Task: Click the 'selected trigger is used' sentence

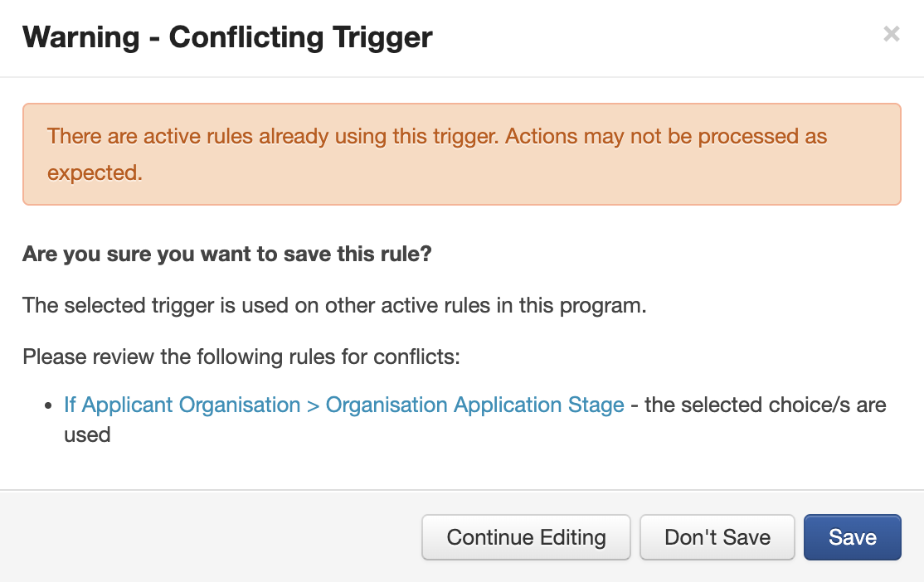Action: coord(333,305)
